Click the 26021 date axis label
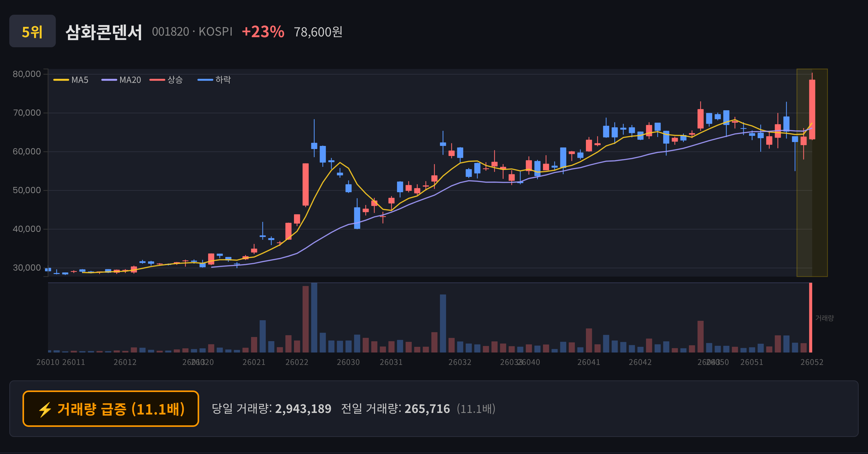Image resolution: width=868 pixels, height=454 pixels. [254, 362]
